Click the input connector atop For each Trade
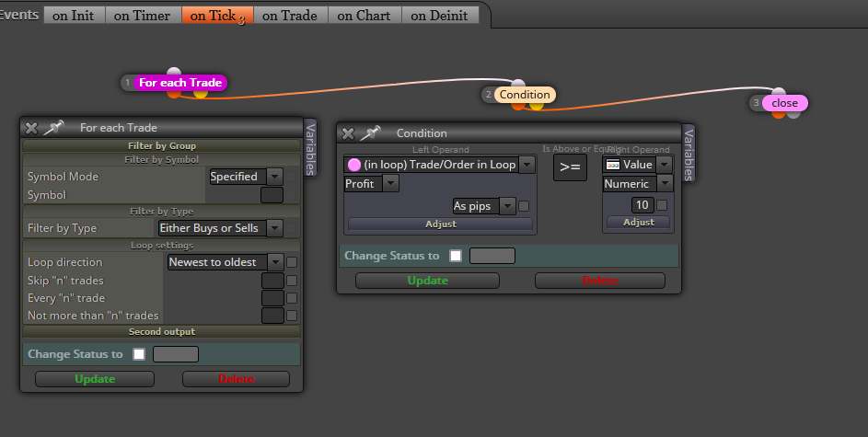The width and height of the screenshot is (868, 437). pos(174,73)
